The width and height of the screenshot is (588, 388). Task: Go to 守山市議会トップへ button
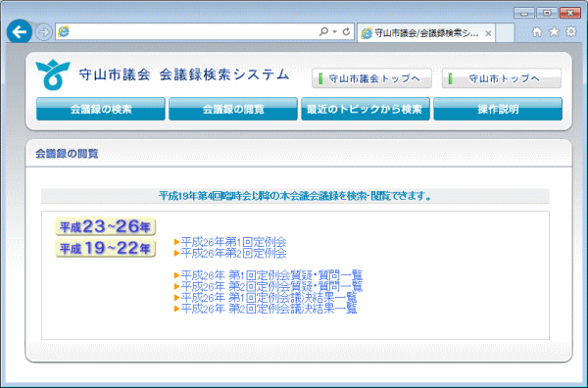point(371,78)
